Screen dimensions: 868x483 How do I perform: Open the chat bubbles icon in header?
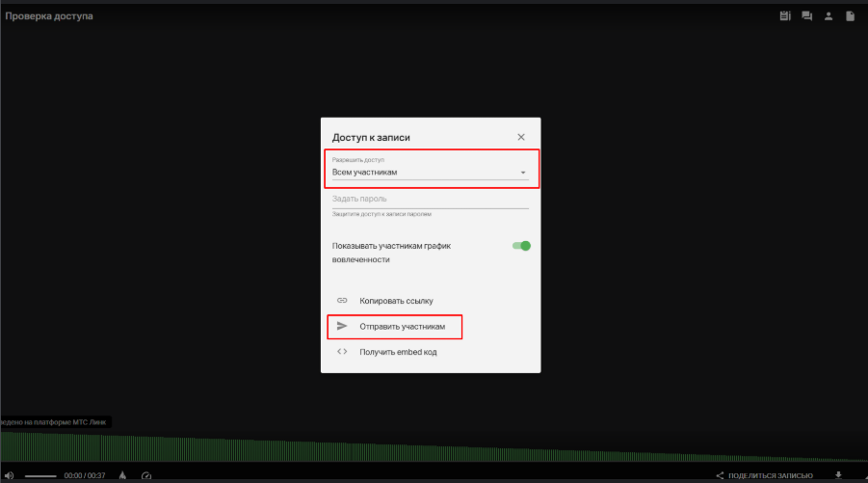pos(806,16)
